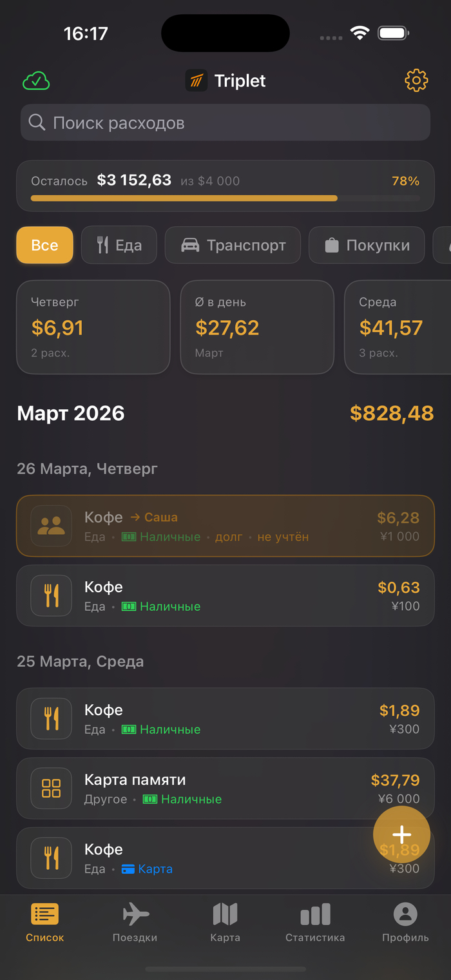Filter expenses by Транспорт category
451x980 pixels.
coord(233,245)
